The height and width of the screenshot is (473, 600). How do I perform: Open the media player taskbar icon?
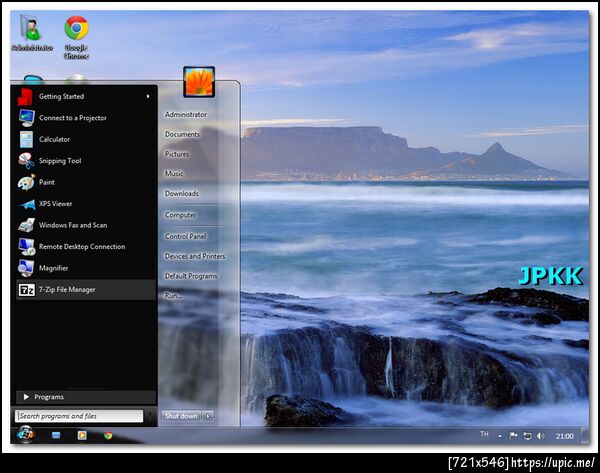[x=82, y=435]
